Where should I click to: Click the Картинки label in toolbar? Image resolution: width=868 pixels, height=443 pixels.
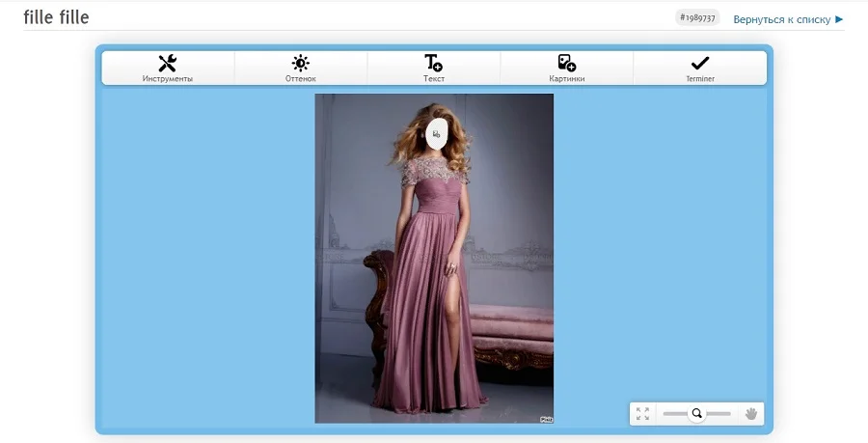(567, 78)
